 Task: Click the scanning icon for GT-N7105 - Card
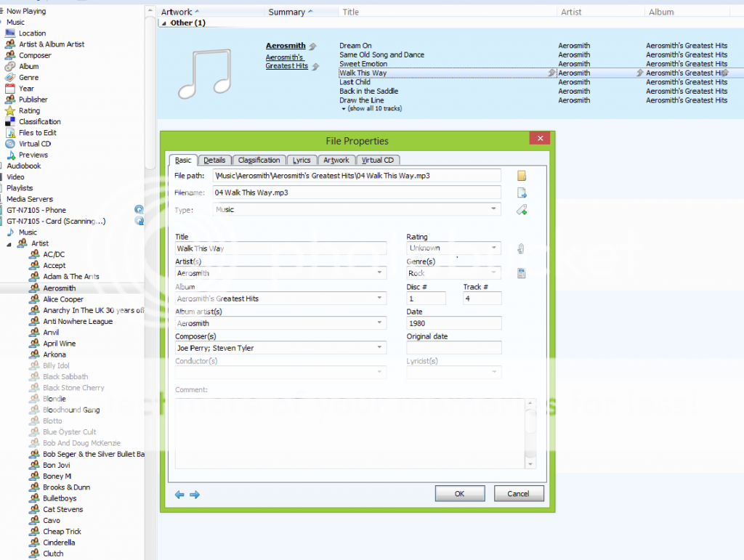click(x=139, y=221)
